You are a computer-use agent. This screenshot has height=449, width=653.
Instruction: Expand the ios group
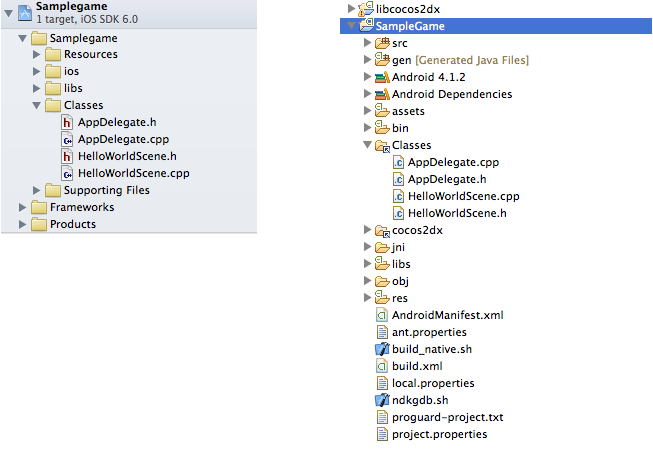37,72
